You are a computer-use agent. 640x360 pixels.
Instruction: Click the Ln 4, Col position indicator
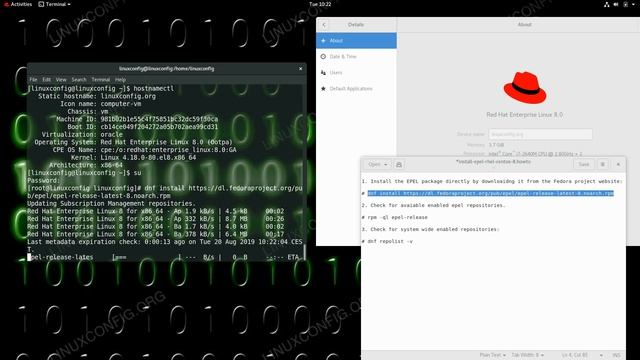pyautogui.click(x=574, y=355)
